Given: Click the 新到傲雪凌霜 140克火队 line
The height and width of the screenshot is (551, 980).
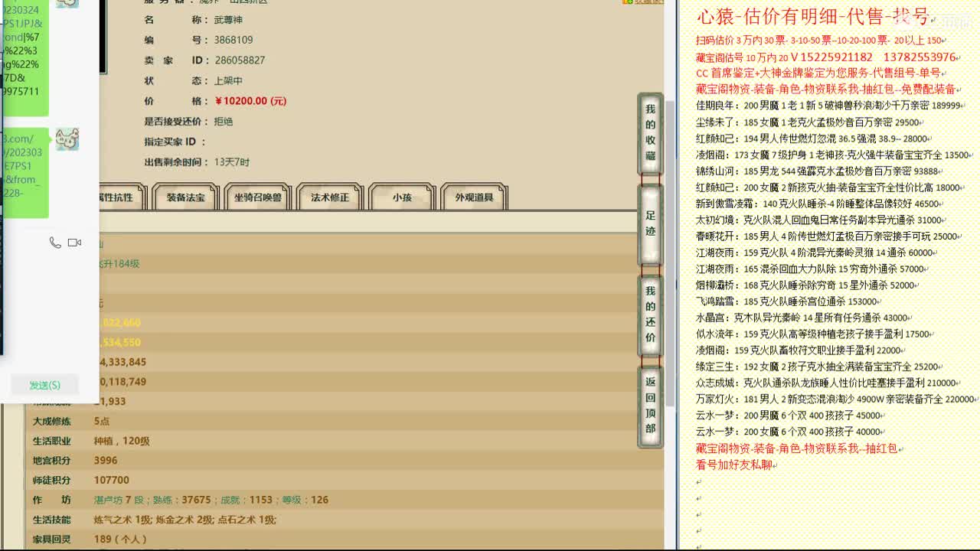Looking at the screenshot, I should [817, 204].
